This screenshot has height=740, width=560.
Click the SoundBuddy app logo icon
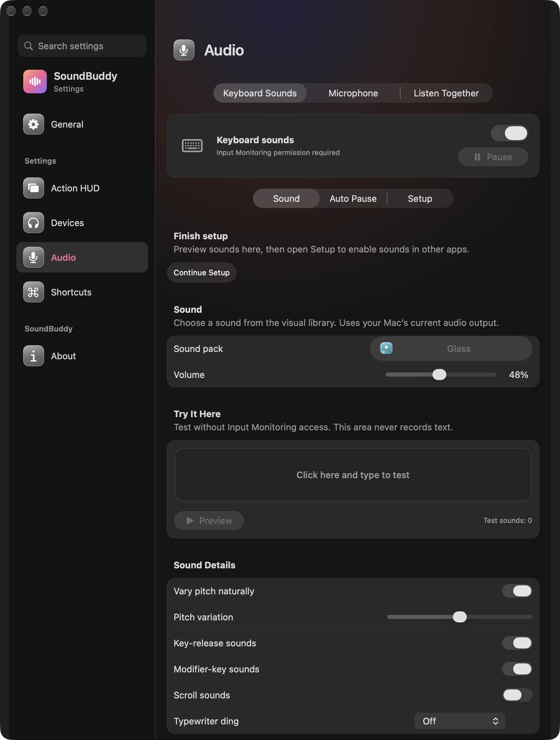pyautogui.click(x=35, y=81)
